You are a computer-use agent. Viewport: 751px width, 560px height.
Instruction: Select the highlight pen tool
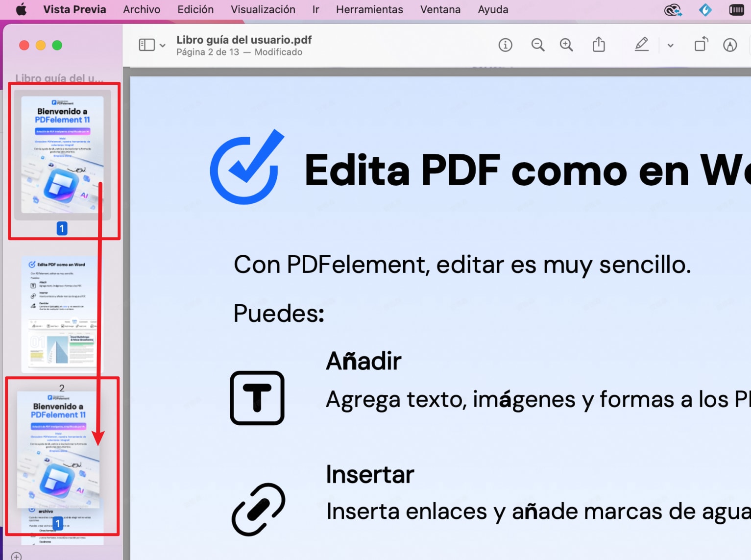click(642, 45)
